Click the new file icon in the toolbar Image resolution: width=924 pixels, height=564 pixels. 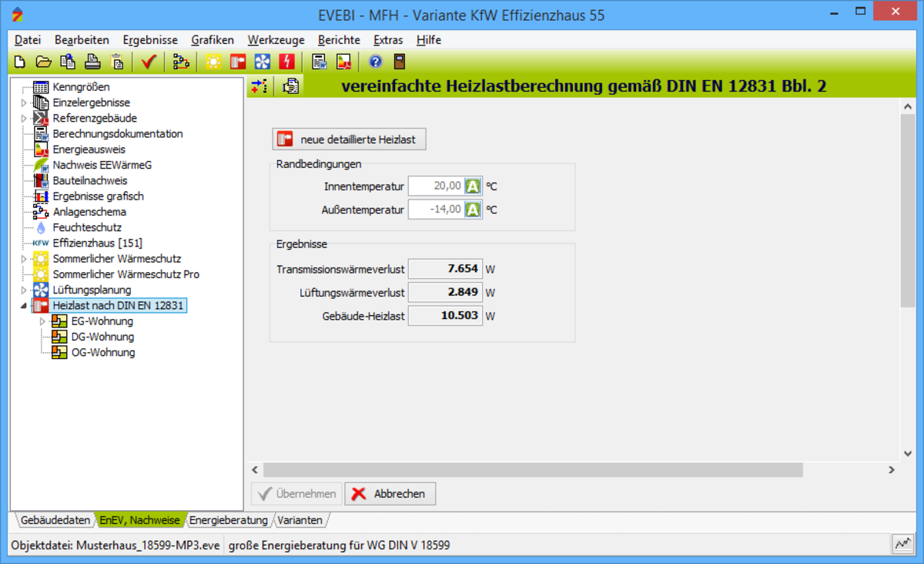tap(20, 62)
